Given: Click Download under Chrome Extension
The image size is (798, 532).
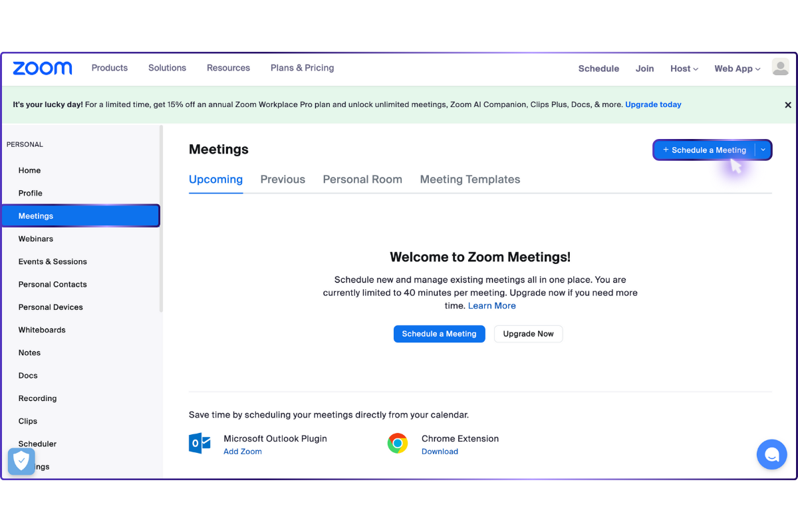Looking at the screenshot, I should tap(440, 452).
